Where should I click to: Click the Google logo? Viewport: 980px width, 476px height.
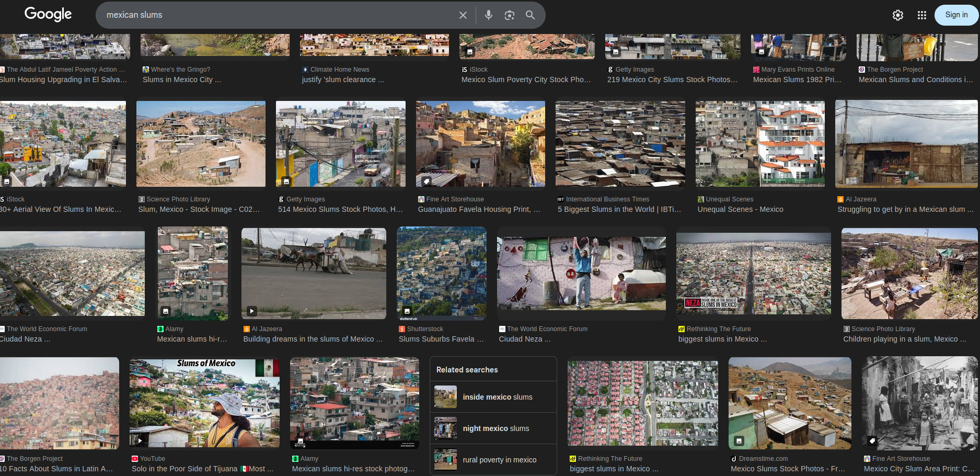[48, 14]
